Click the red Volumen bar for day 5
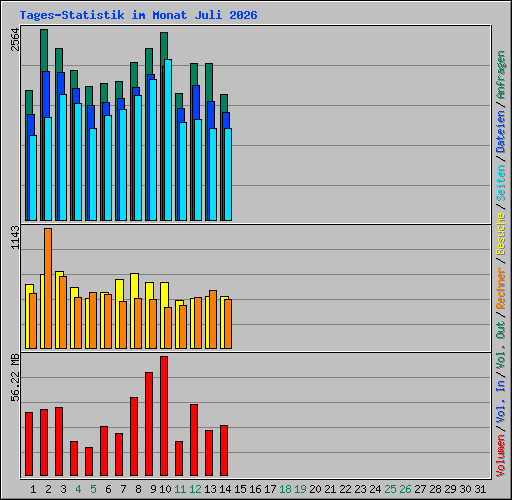Viewport: 512px width, 500px height. pos(89,461)
